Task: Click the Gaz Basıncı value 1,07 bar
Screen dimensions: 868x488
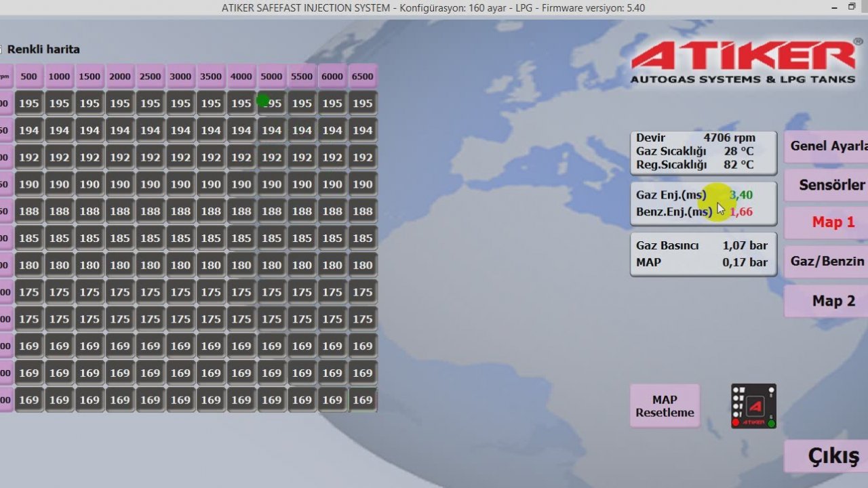Action: 745,245
